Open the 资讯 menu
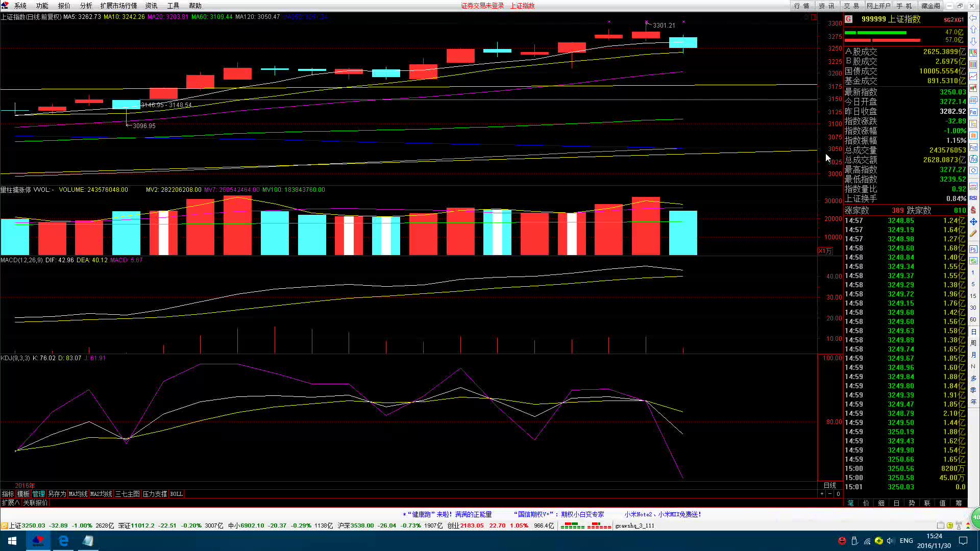The width and height of the screenshot is (980, 551). [152, 6]
